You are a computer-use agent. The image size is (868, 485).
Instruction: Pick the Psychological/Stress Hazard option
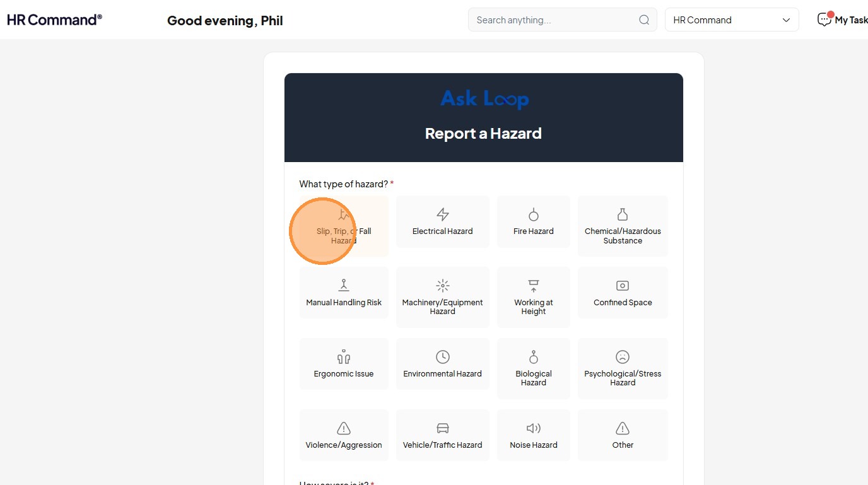point(623,368)
